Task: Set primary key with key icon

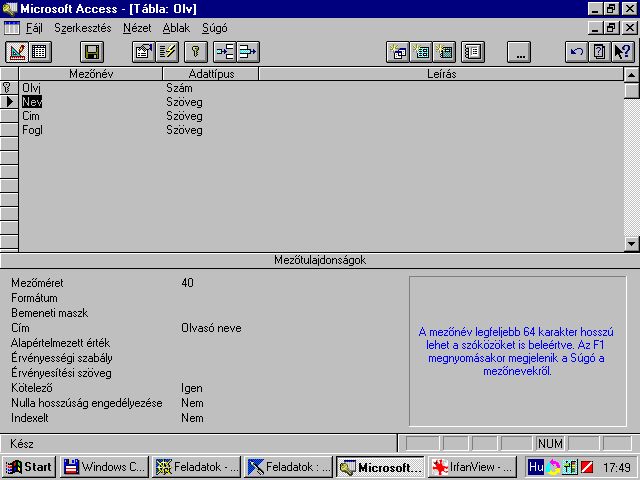Action: (x=196, y=52)
